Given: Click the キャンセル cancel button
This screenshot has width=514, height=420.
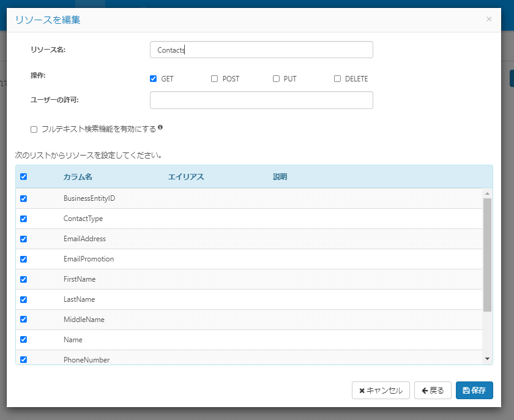Looking at the screenshot, I should tap(381, 391).
